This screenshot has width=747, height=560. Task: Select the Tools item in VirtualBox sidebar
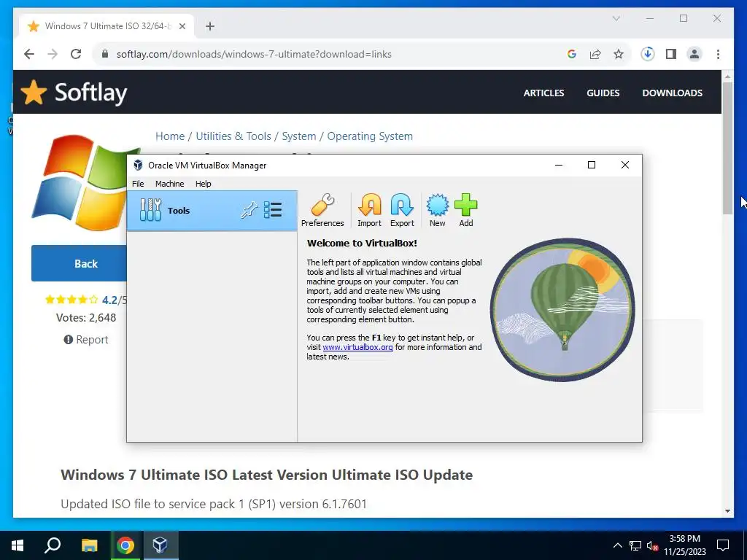212,211
